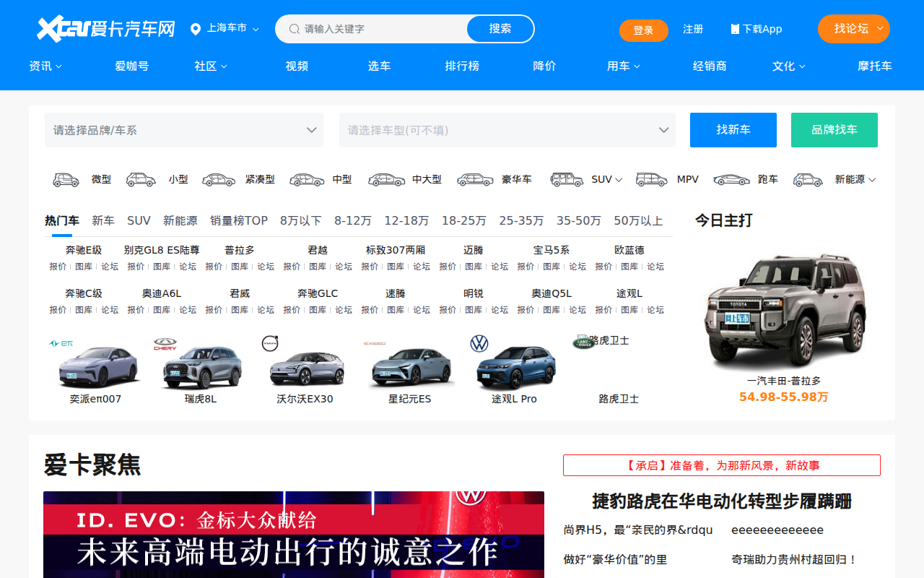Viewport: 924px width, 578px height.
Task: Open the 奔驰E级 model link
Action: [84, 250]
